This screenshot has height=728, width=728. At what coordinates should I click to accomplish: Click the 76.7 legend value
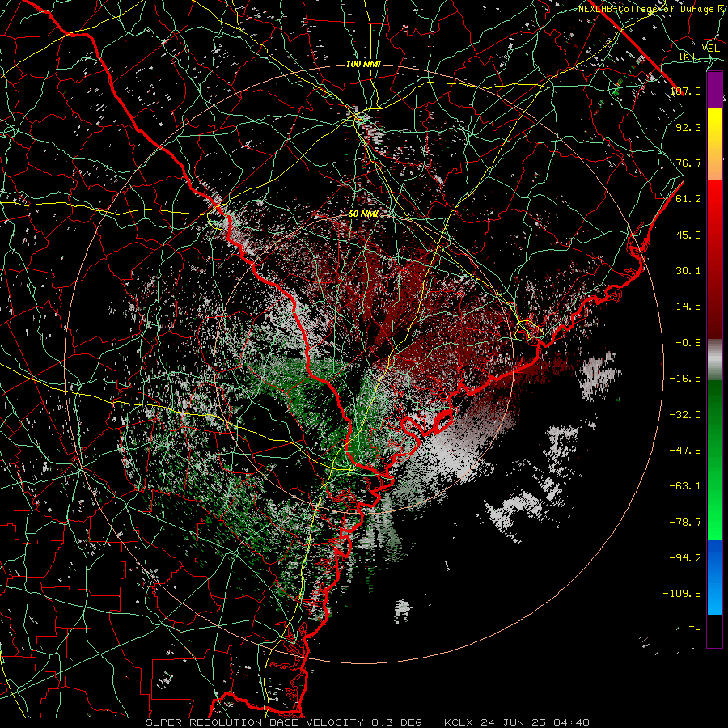pyautogui.click(x=688, y=163)
